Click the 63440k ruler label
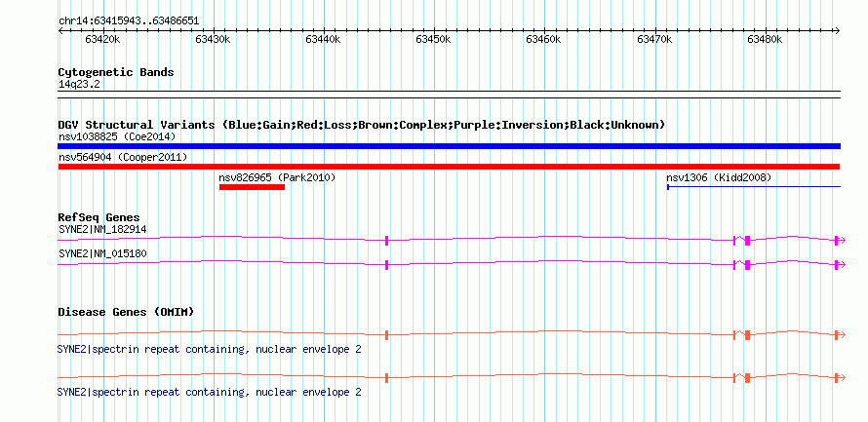This screenshot has width=868, height=422. pyautogui.click(x=323, y=39)
